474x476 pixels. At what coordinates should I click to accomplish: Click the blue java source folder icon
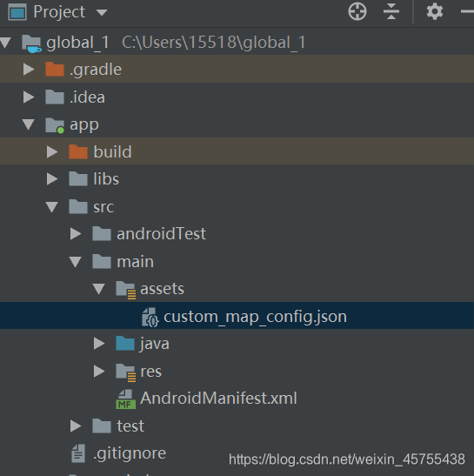125,344
